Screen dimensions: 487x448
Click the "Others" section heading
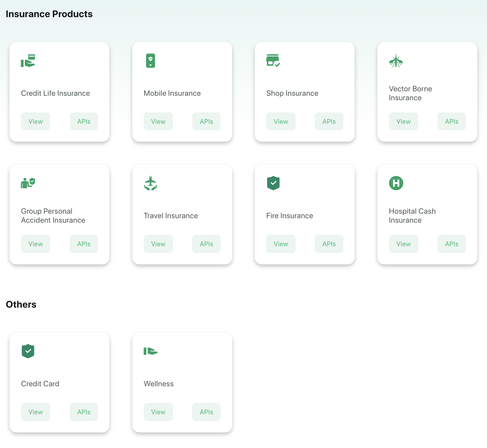point(21,304)
